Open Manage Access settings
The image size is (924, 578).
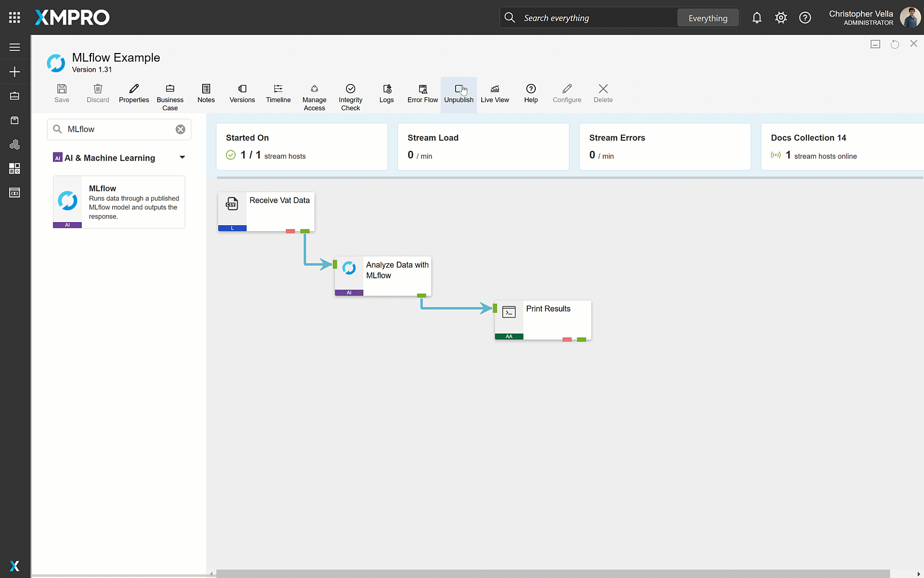point(314,96)
